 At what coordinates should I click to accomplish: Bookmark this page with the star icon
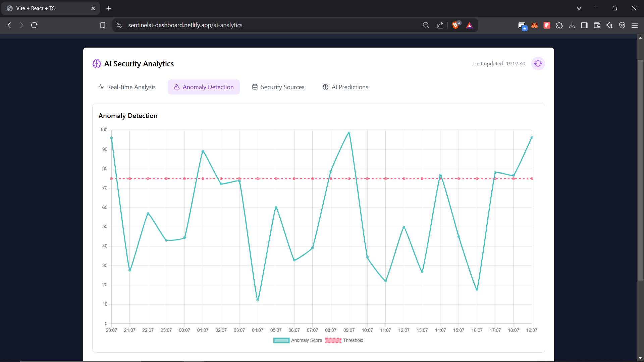pos(103,25)
